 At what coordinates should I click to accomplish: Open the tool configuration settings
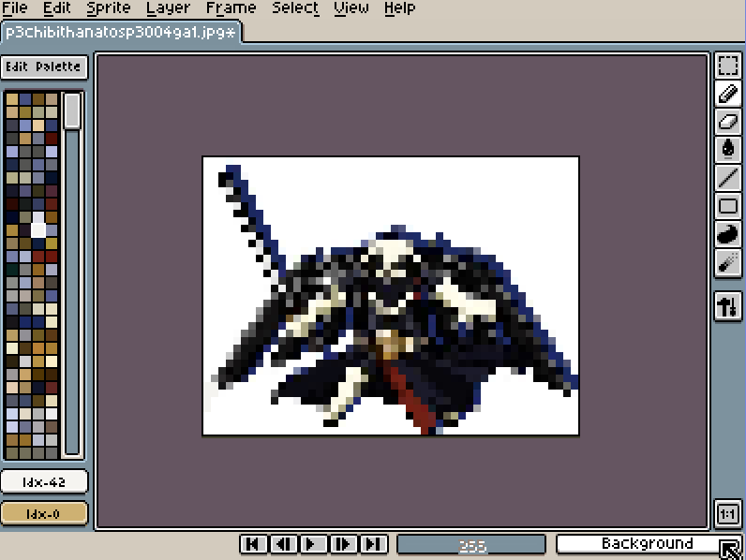(x=728, y=305)
